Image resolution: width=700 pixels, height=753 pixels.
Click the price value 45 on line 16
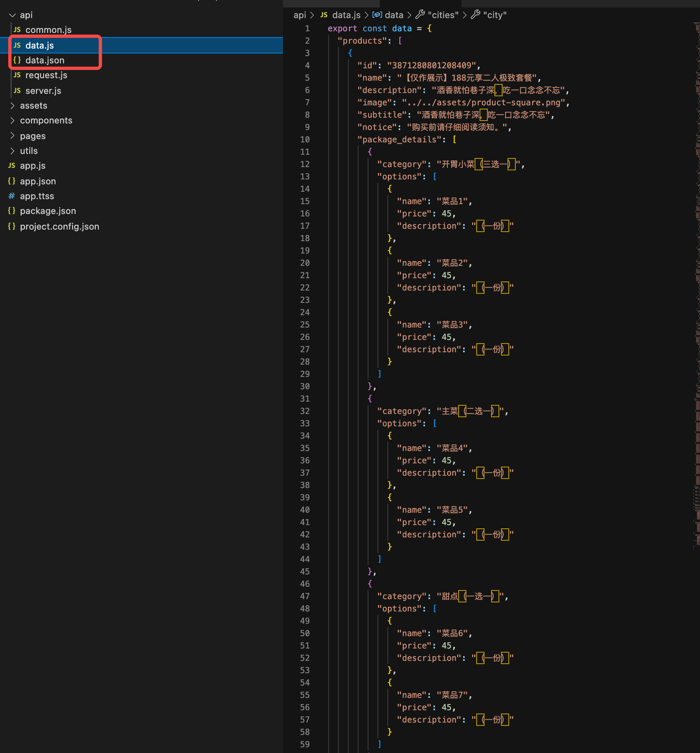coord(446,214)
